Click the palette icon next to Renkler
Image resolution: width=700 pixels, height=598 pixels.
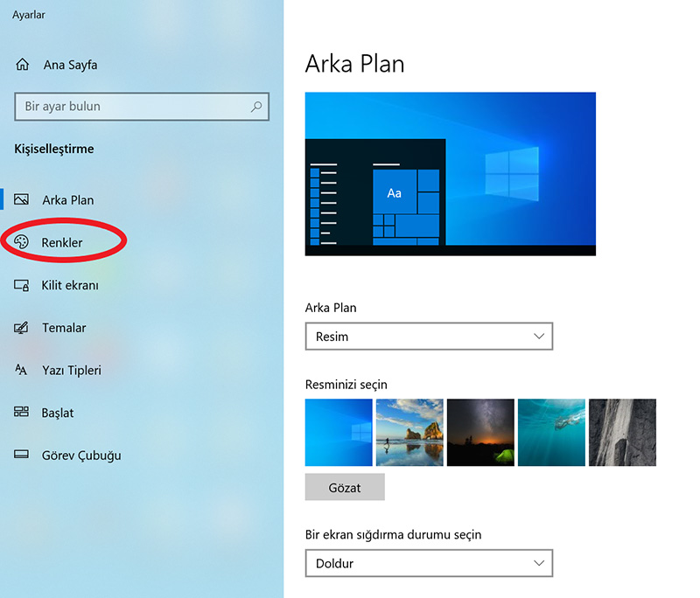pyautogui.click(x=21, y=242)
